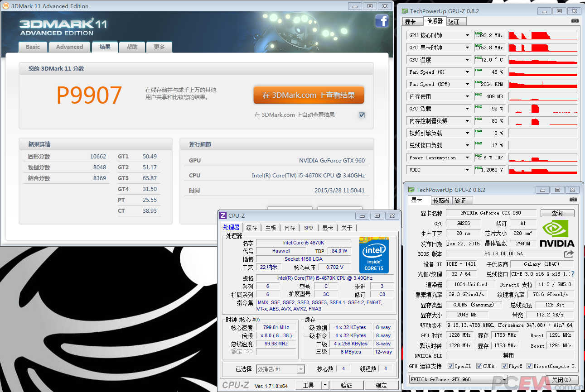Click the GPU 温度 sensor graph
Image resolution: width=585 pixels, height=392 pixels.
(543, 60)
